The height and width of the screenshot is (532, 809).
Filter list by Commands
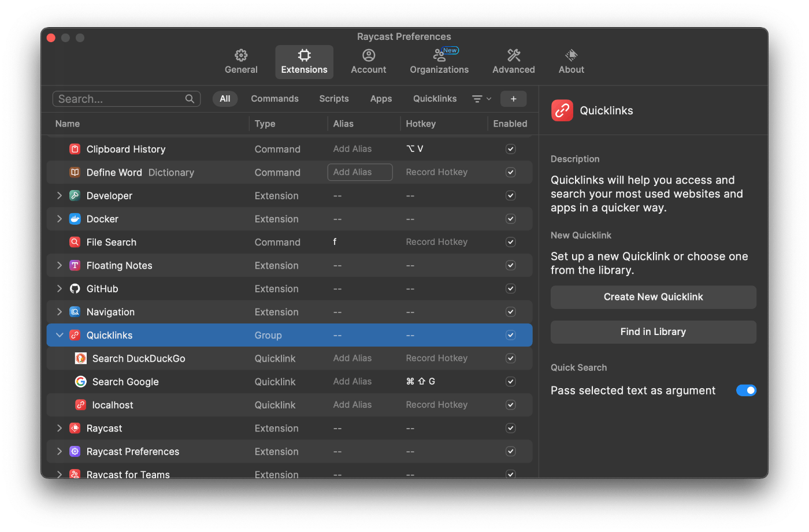[274, 99]
